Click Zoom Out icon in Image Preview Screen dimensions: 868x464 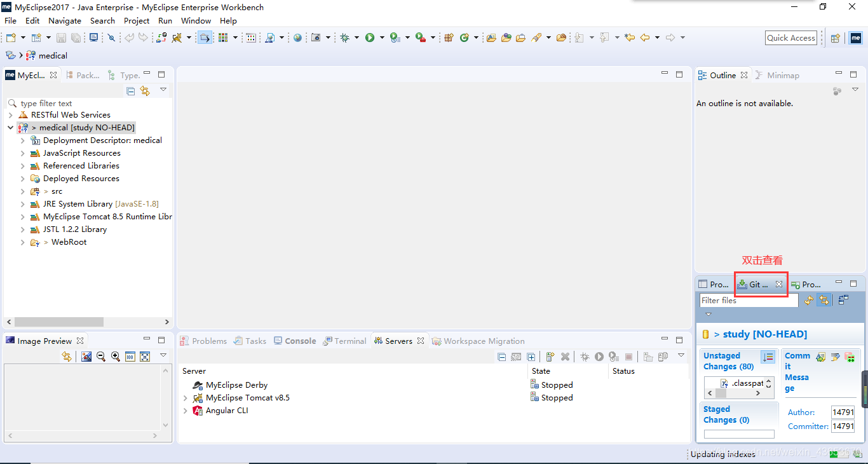(x=100, y=357)
